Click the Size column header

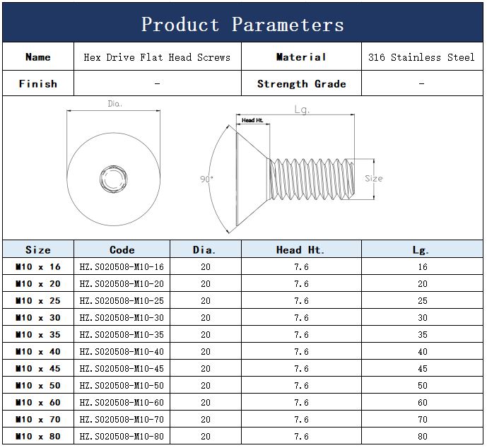[38, 249]
